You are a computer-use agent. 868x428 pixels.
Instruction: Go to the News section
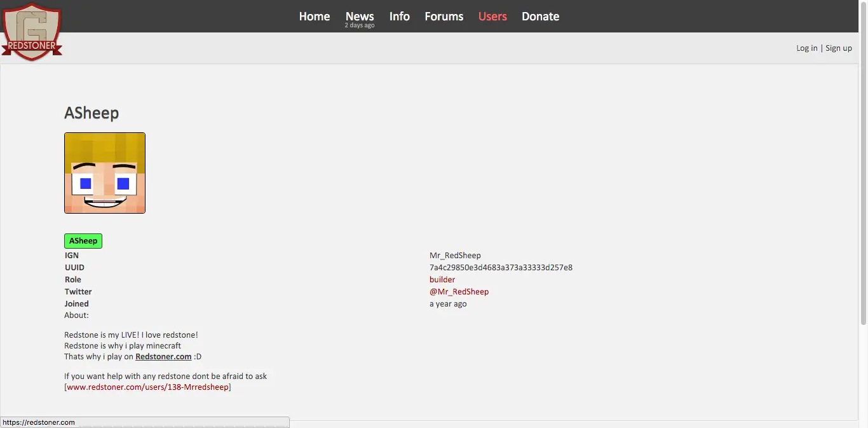click(360, 17)
